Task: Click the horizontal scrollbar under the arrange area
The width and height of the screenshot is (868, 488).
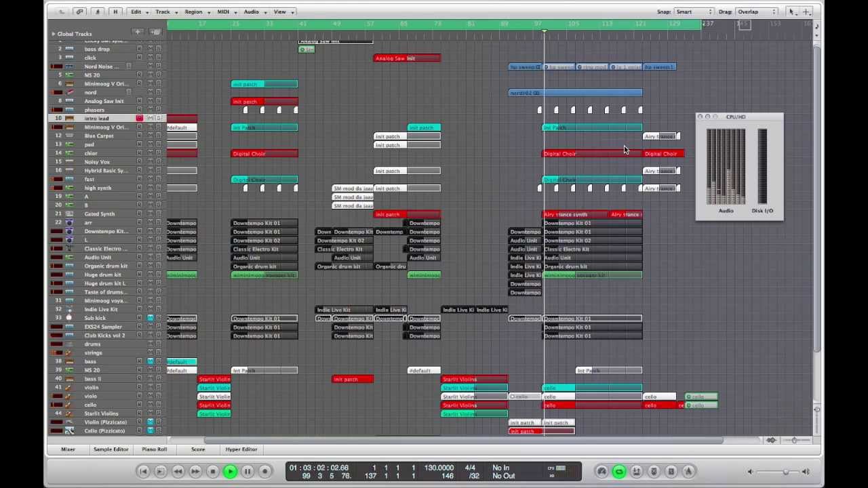Action: 465,440
